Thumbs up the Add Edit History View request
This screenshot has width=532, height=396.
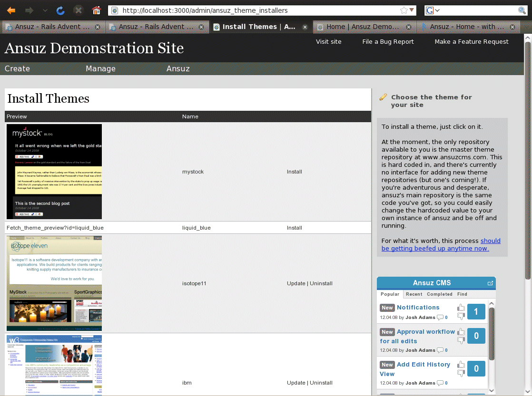pos(461,365)
